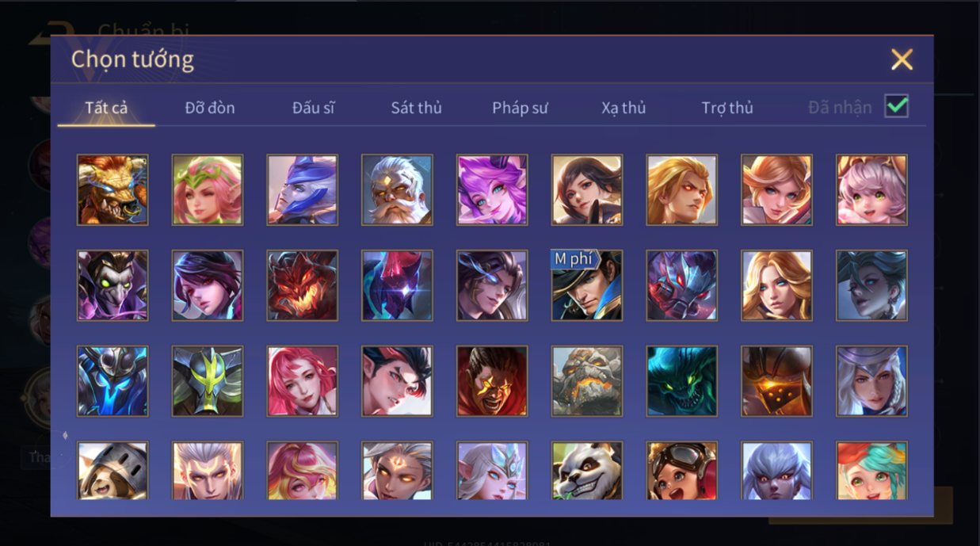Pick the teal-haired girl with red hat
The height and width of the screenshot is (546, 980).
[871, 471]
